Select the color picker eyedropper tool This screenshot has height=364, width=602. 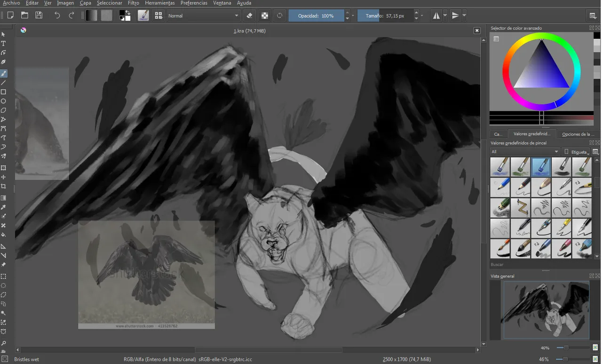click(3, 207)
